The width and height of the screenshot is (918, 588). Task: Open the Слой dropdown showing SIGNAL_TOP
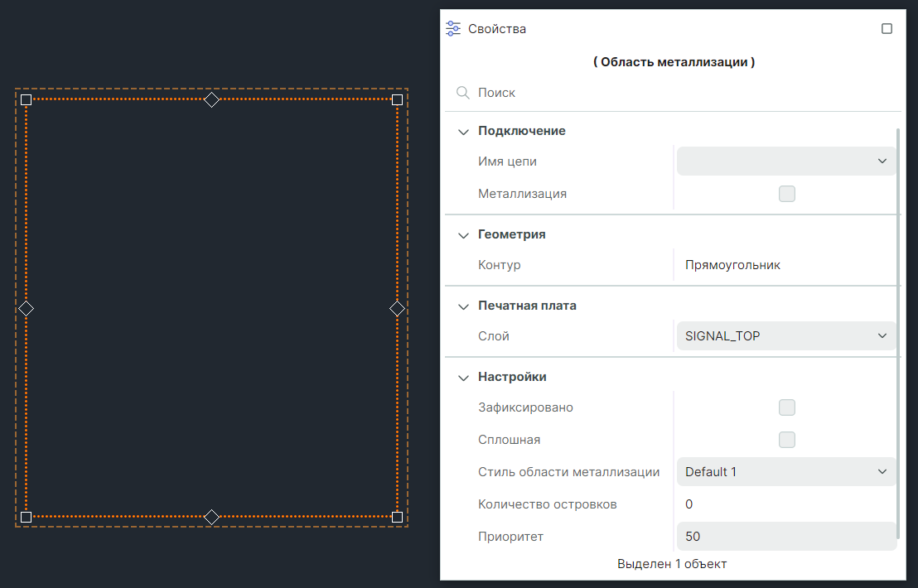tap(785, 336)
